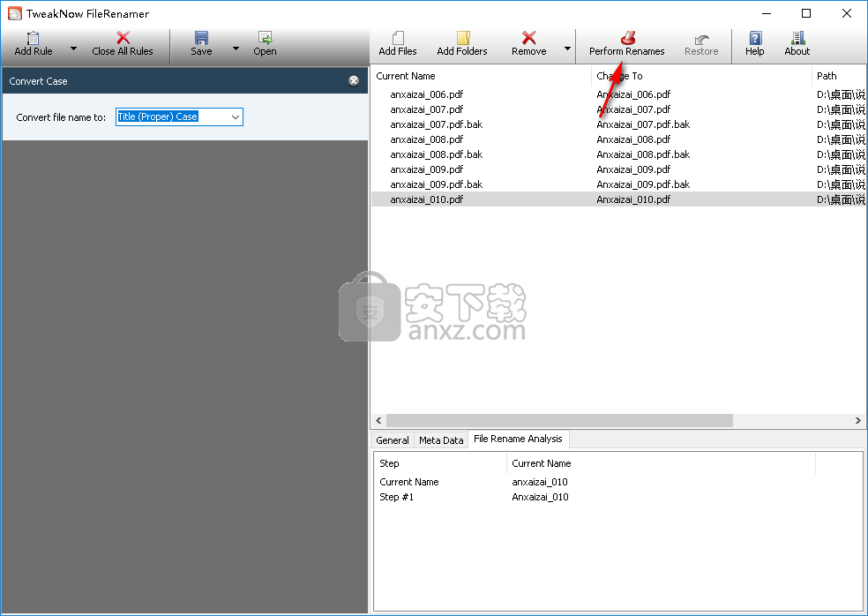Click the Add Folders icon
This screenshot has width=868, height=616.
coord(462,39)
